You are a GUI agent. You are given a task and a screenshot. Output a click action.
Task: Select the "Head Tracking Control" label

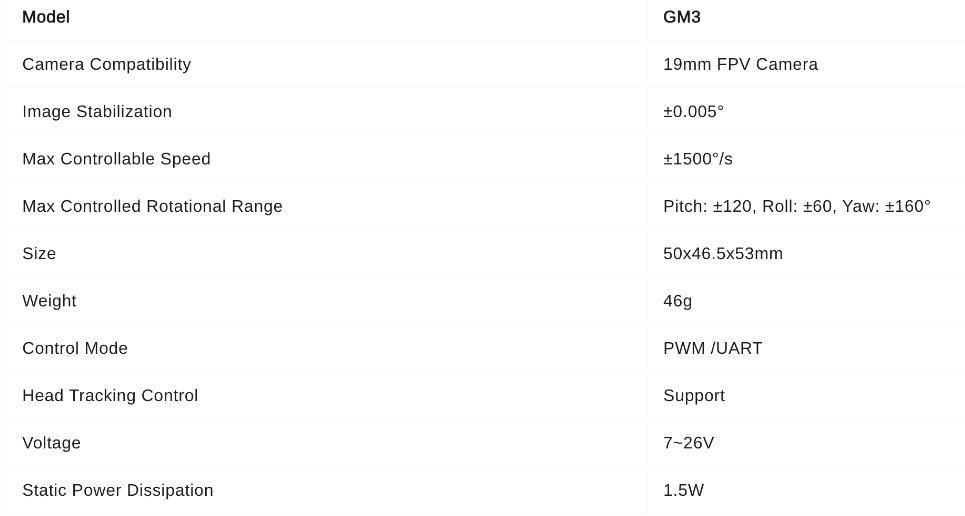click(x=110, y=395)
